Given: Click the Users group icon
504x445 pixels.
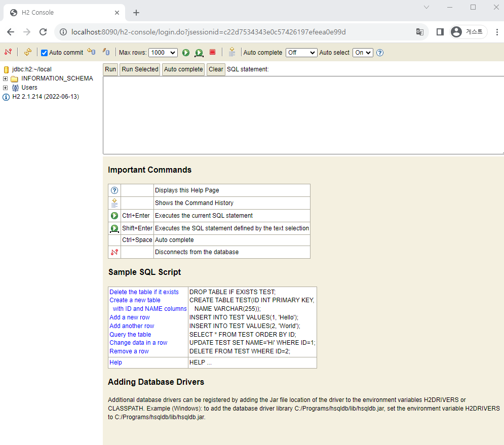Looking at the screenshot, I should pyautogui.click(x=15, y=88).
